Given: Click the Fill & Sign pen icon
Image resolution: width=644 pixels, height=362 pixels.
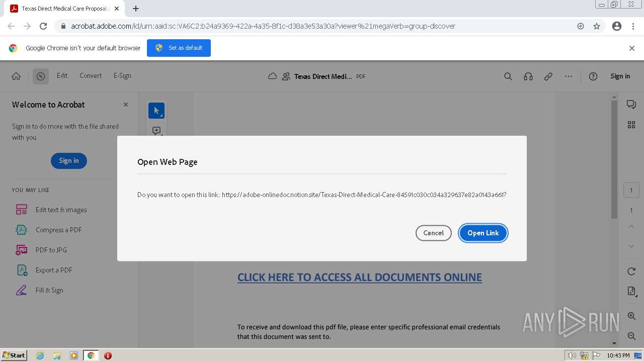Looking at the screenshot, I should (21, 290).
